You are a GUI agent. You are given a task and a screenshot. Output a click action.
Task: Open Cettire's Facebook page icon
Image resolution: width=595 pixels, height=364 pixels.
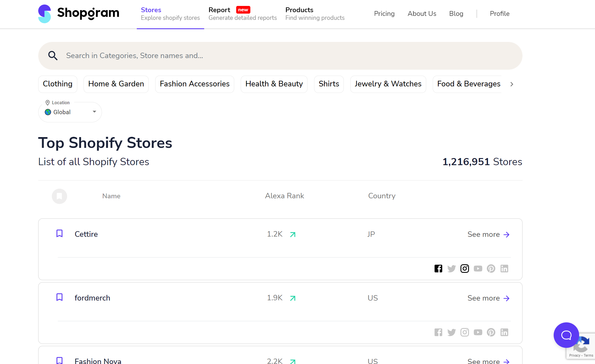pyautogui.click(x=438, y=269)
